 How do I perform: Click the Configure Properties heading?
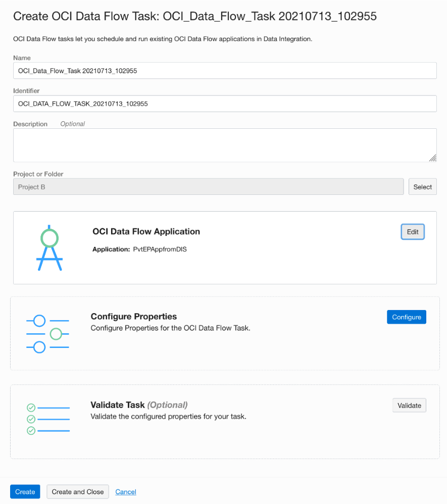click(134, 317)
